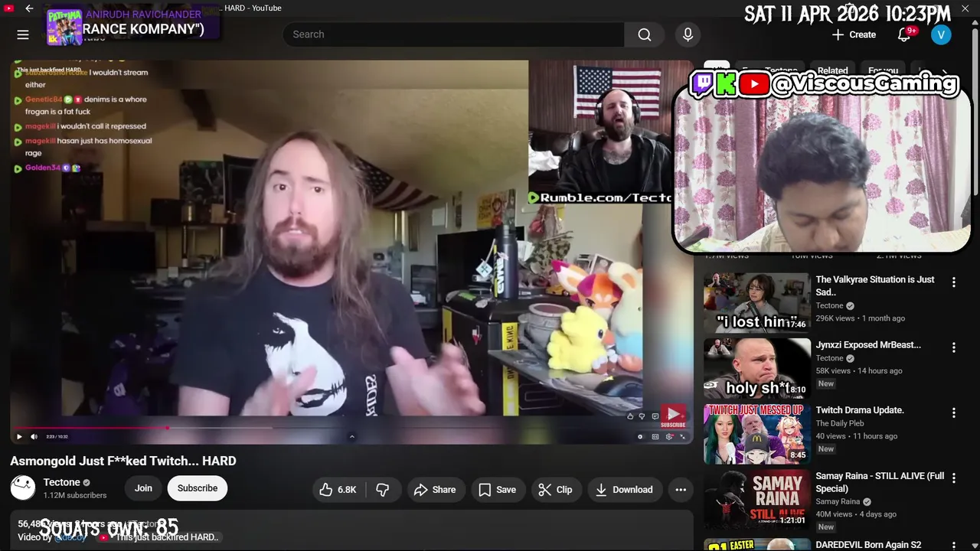Go back using the browser back arrow
This screenshot has width=980, height=551.
point(29,8)
